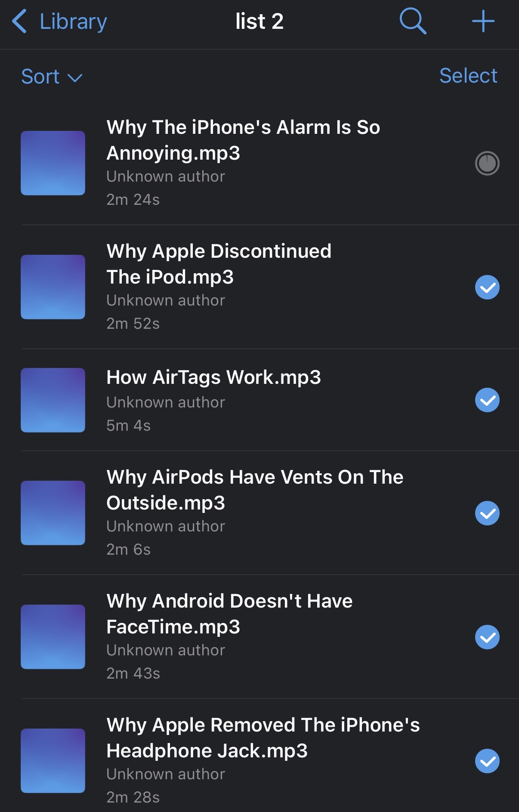Tap progress circle for iPhone's Alarm track

pos(487,163)
